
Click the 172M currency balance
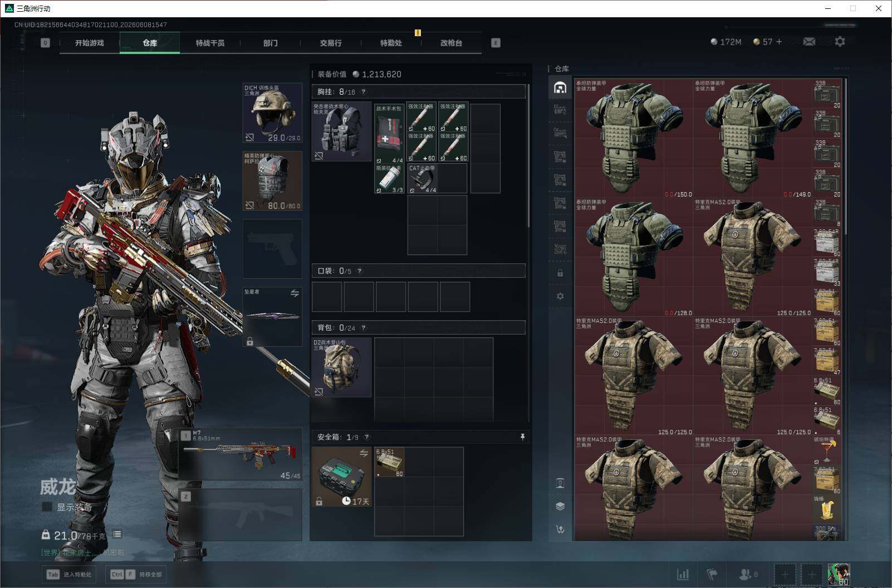(x=726, y=42)
